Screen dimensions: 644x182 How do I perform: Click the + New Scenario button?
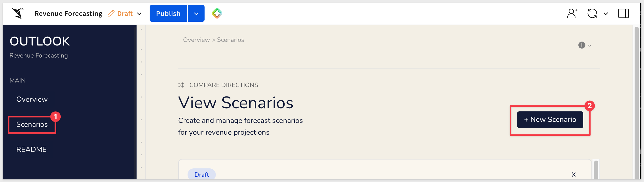point(550,120)
